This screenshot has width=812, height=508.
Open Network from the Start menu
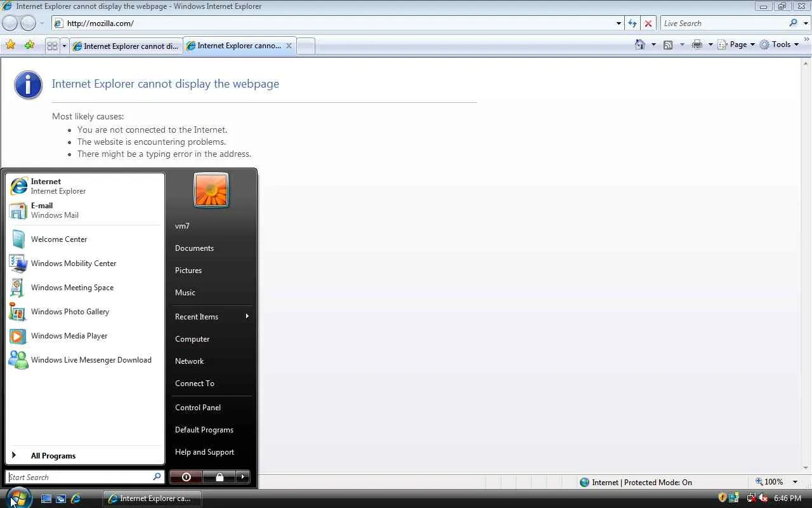coord(211,361)
